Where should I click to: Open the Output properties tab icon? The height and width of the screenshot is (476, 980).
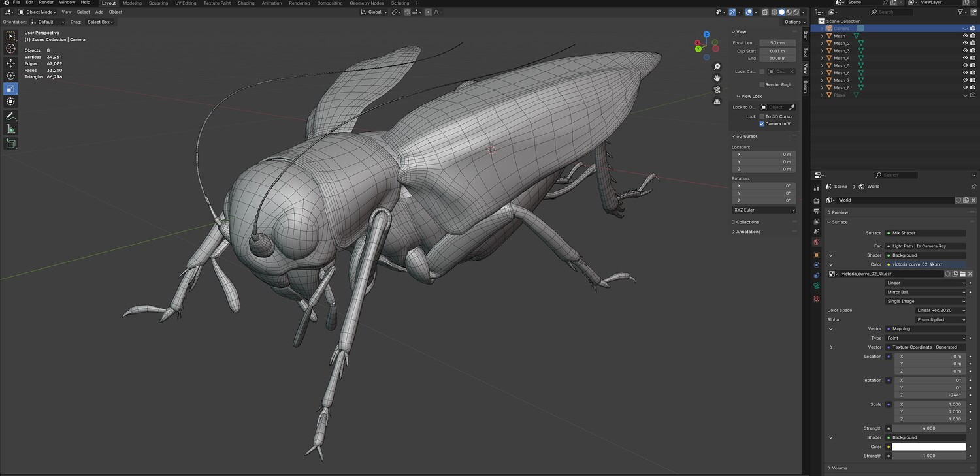tap(816, 211)
